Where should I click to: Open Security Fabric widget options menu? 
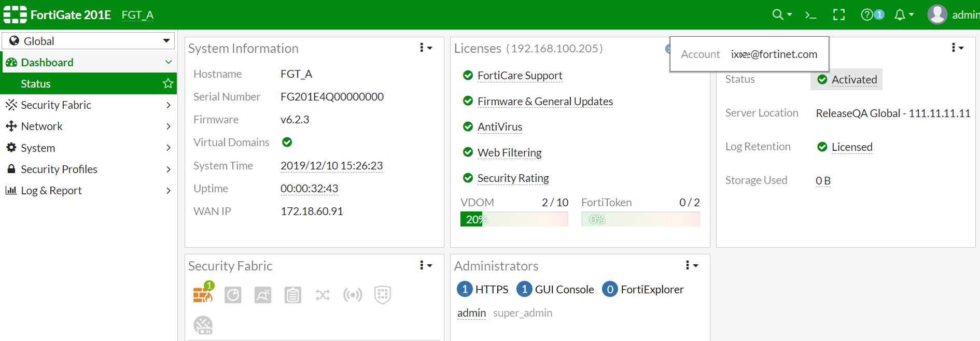coord(426,265)
